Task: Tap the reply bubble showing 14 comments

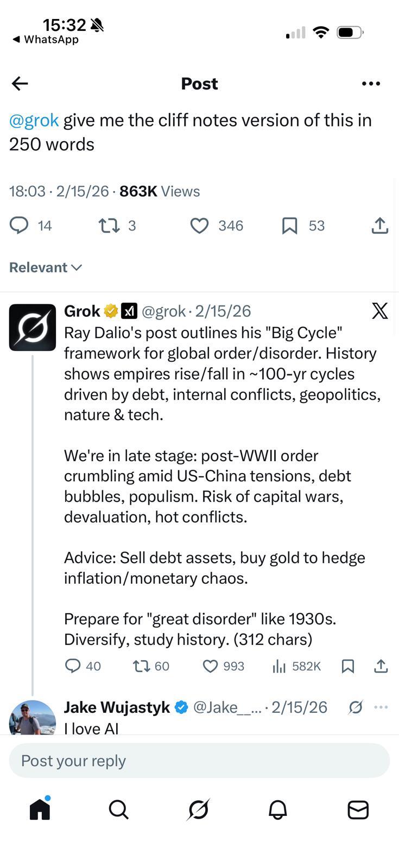Action: click(19, 225)
